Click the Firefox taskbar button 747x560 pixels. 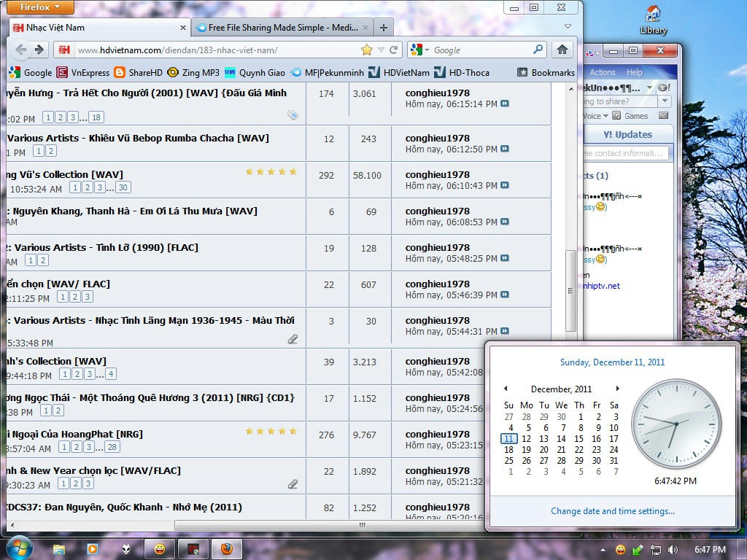tap(227, 549)
